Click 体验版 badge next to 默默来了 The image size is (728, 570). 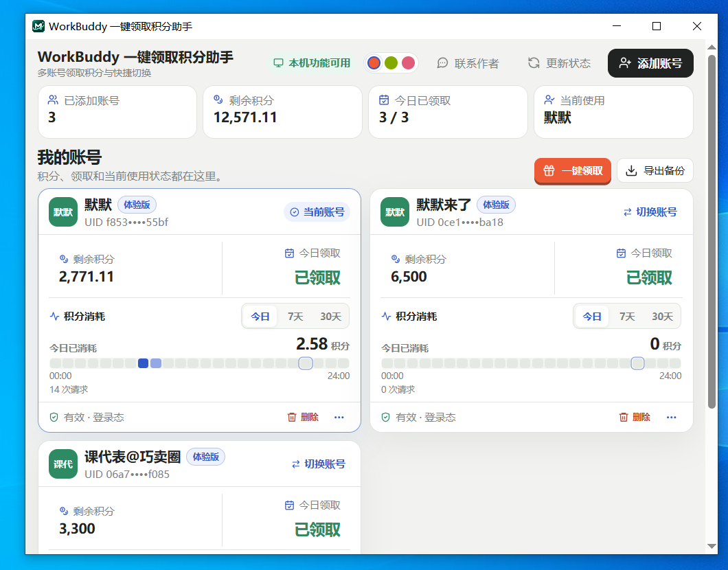click(497, 205)
